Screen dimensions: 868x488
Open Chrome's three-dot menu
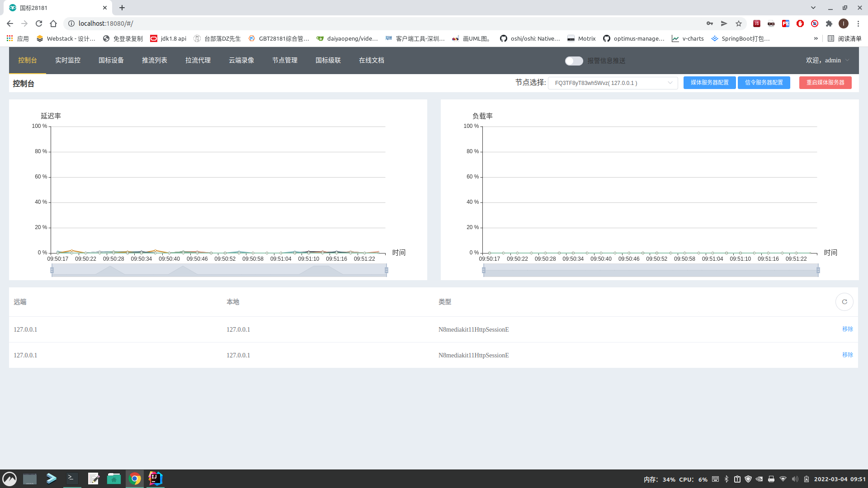(x=858, y=23)
